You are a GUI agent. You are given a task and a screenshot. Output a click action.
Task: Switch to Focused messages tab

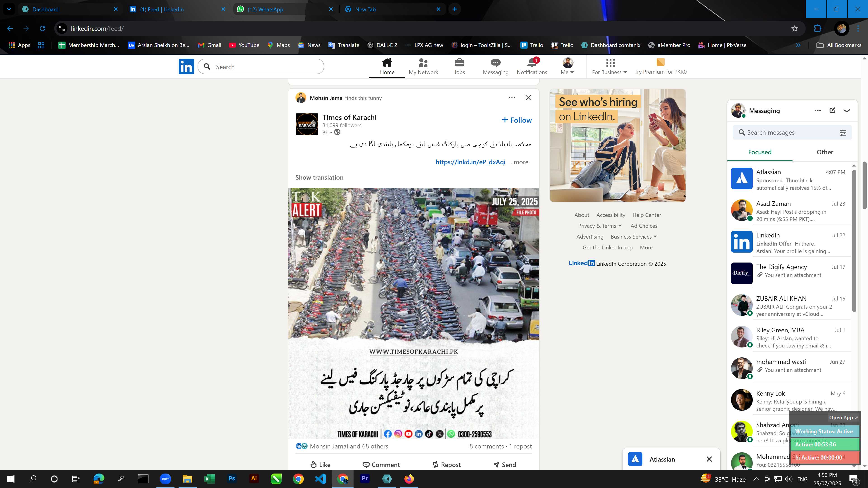759,152
